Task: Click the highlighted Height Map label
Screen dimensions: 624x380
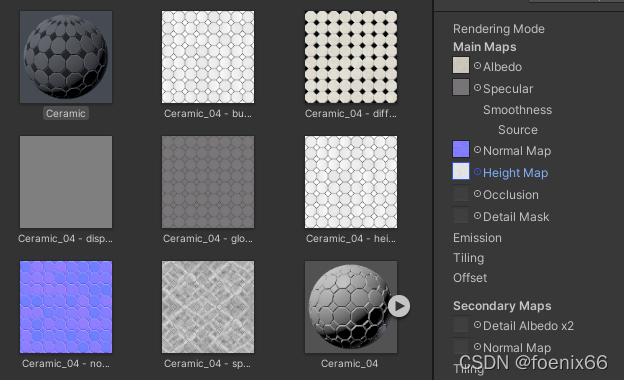Action: click(515, 173)
